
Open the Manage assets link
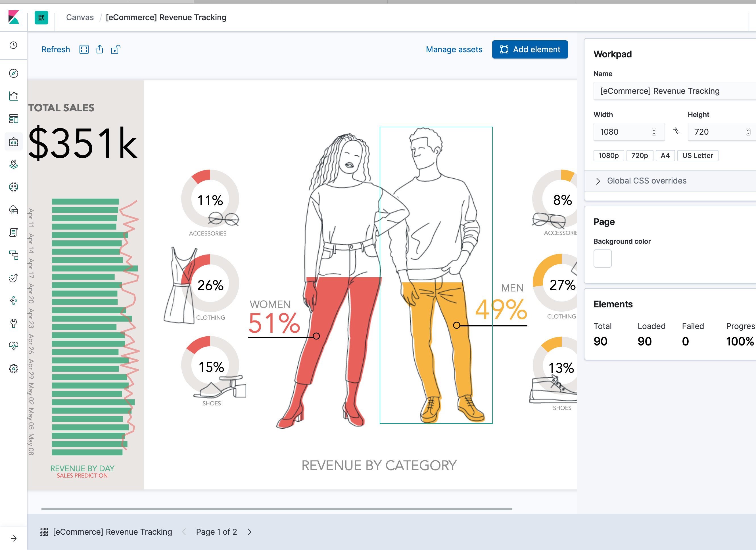coord(454,50)
